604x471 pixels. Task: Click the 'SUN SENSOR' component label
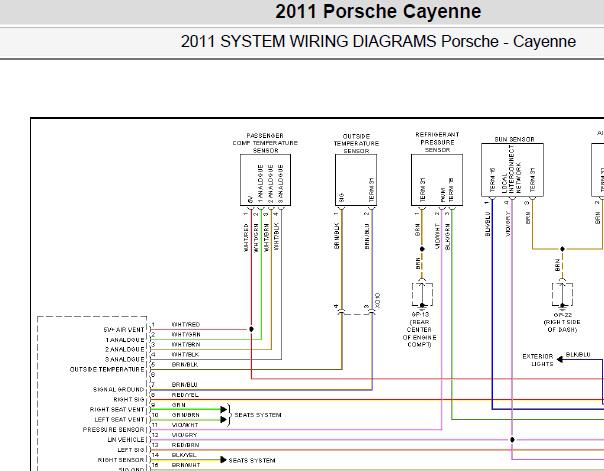(514, 139)
